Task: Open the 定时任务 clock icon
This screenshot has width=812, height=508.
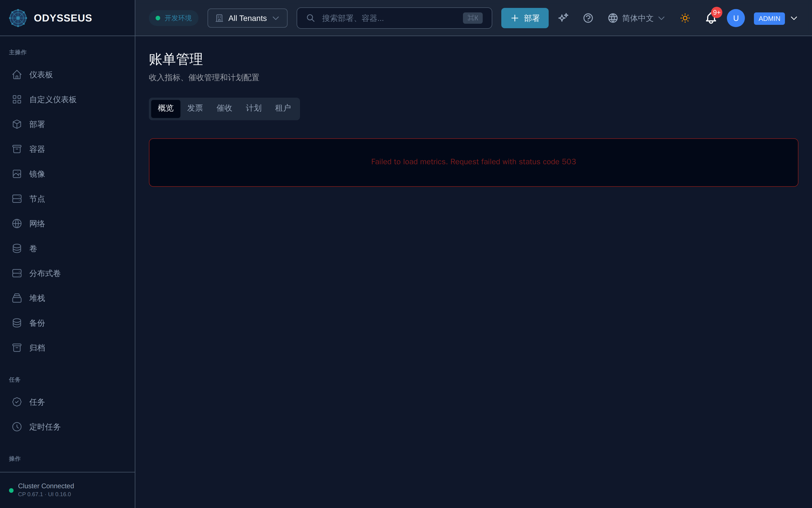Action: tap(17, 427)
